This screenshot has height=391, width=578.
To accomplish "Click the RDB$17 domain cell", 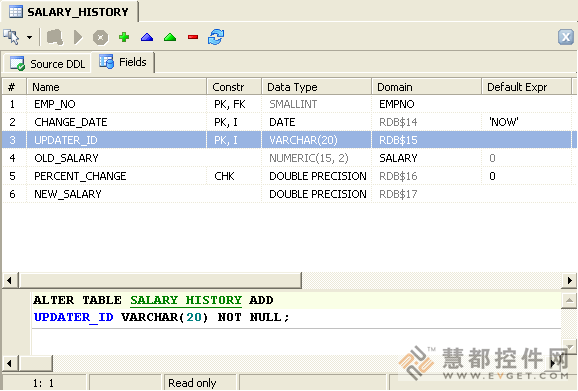I will point(426,194).
